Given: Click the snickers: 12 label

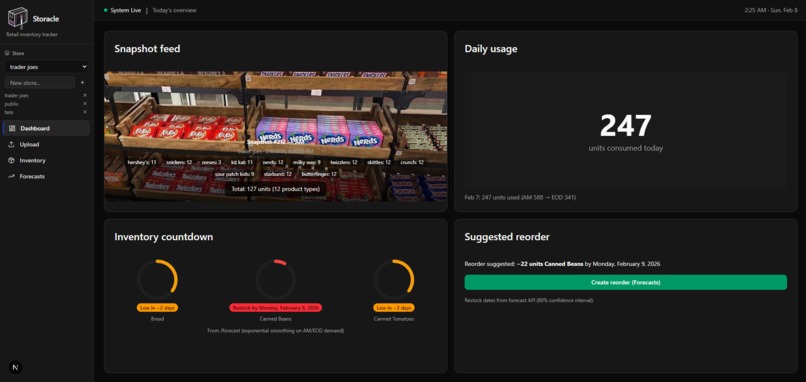Looking at the screenshot, I should click(x=179, y=162).
